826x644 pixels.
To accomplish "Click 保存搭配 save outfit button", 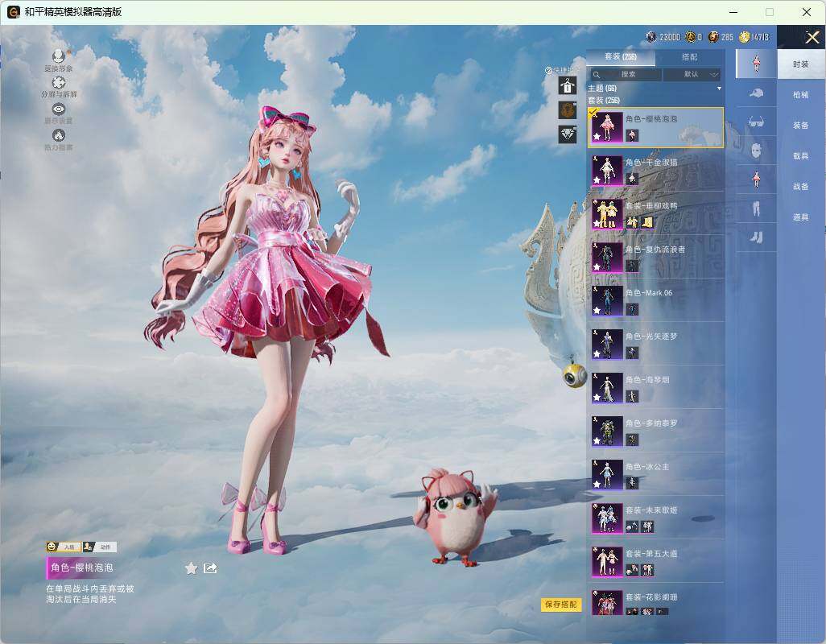I will (x=561, y=605).
